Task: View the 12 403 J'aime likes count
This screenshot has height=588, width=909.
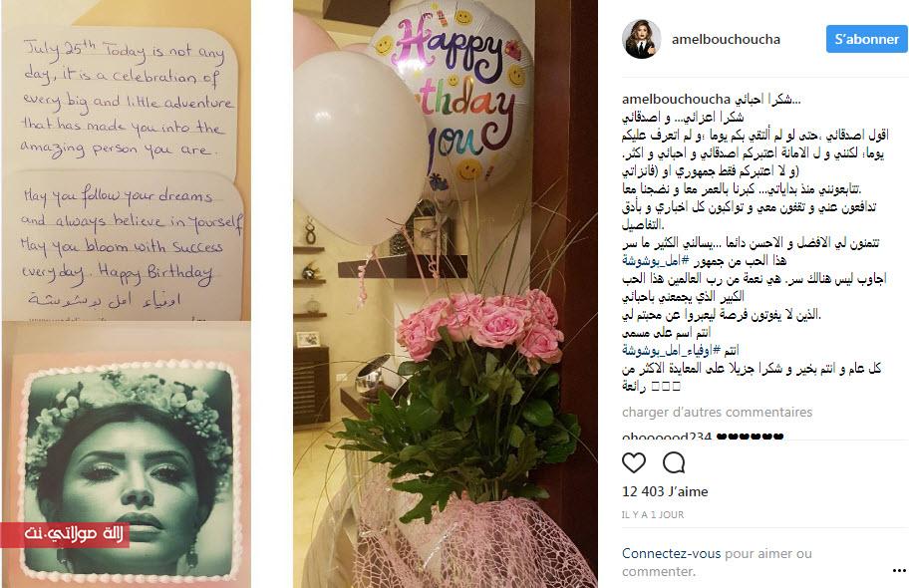Action: point(665,491)
